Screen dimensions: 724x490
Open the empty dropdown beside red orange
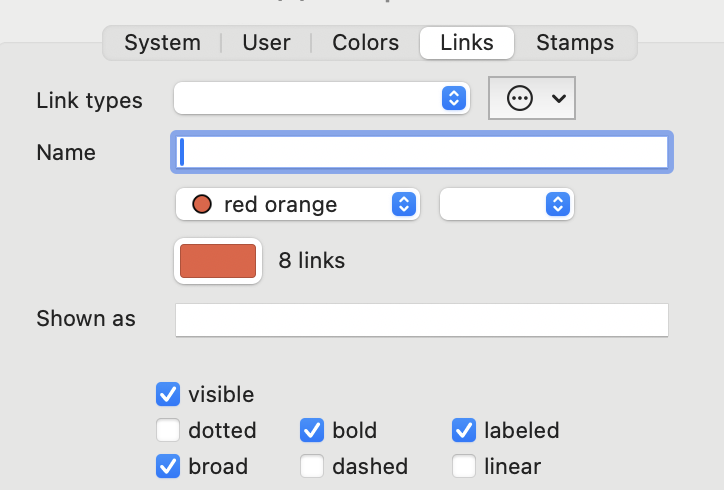pyautogui.click(x=507, y=204)
